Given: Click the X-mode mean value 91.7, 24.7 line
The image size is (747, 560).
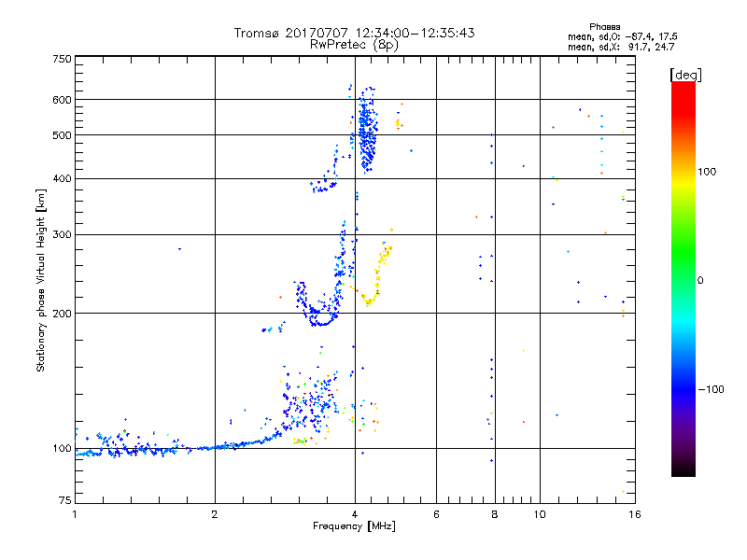Looking at the screenshot, I should click(627, 46).
